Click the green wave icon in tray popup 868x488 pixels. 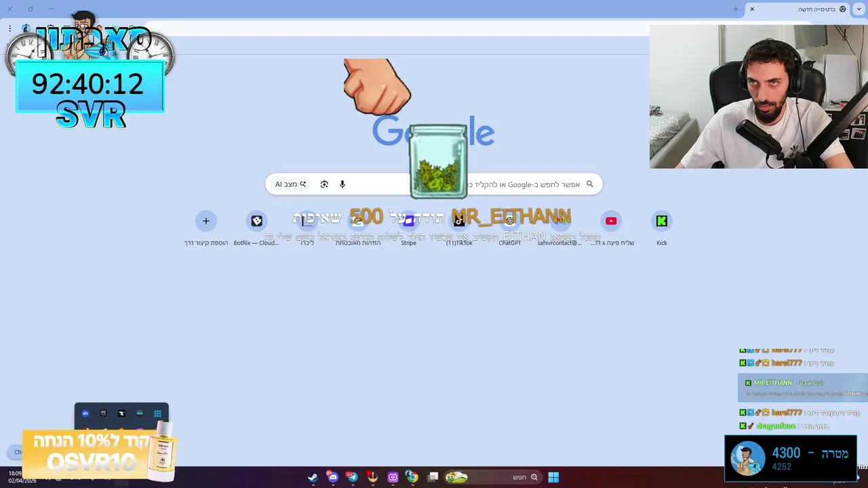140,413
